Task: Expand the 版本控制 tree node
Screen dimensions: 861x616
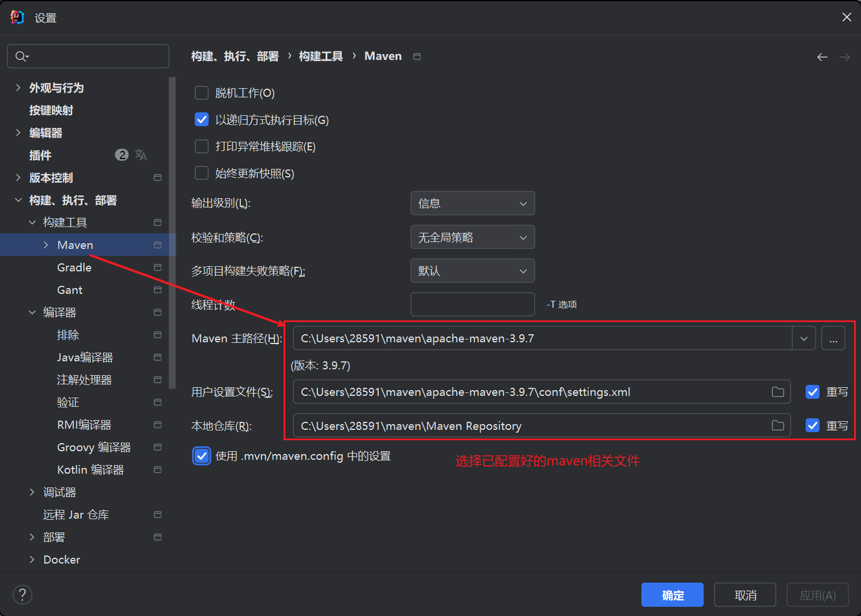Action: [18, 177]
